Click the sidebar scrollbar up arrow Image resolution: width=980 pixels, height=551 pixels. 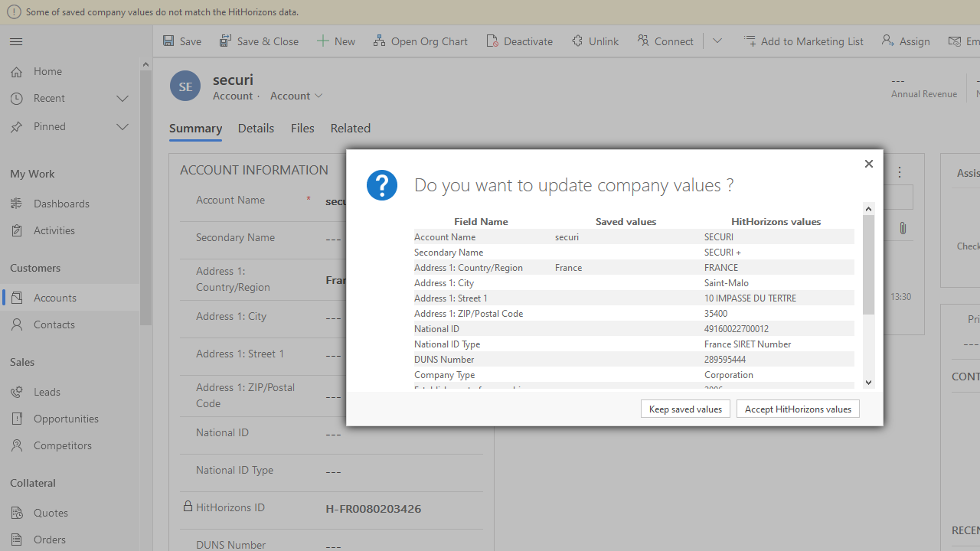(145, 64)
